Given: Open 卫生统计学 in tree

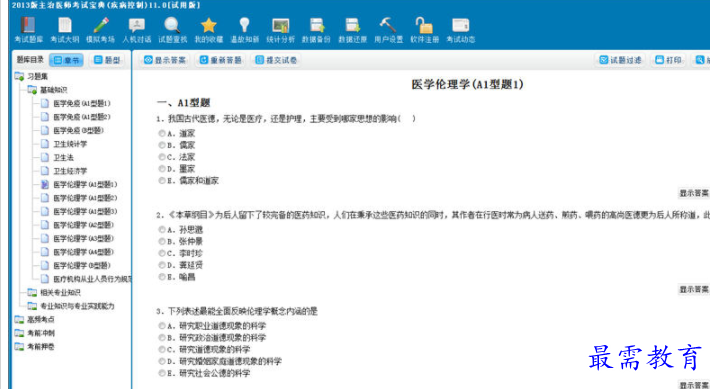Looking at the screenshot, I should (x=64, y=144).
